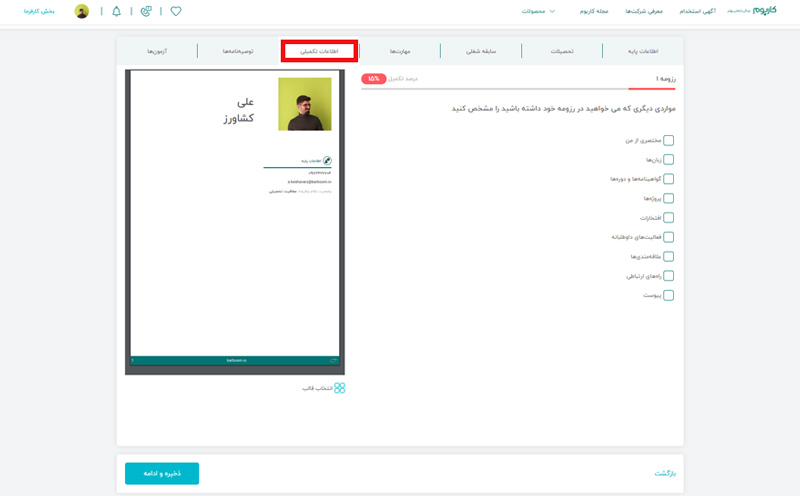800x496 pixels.
Task: Check the پروژه‌ها box
Action: point(668,199)
